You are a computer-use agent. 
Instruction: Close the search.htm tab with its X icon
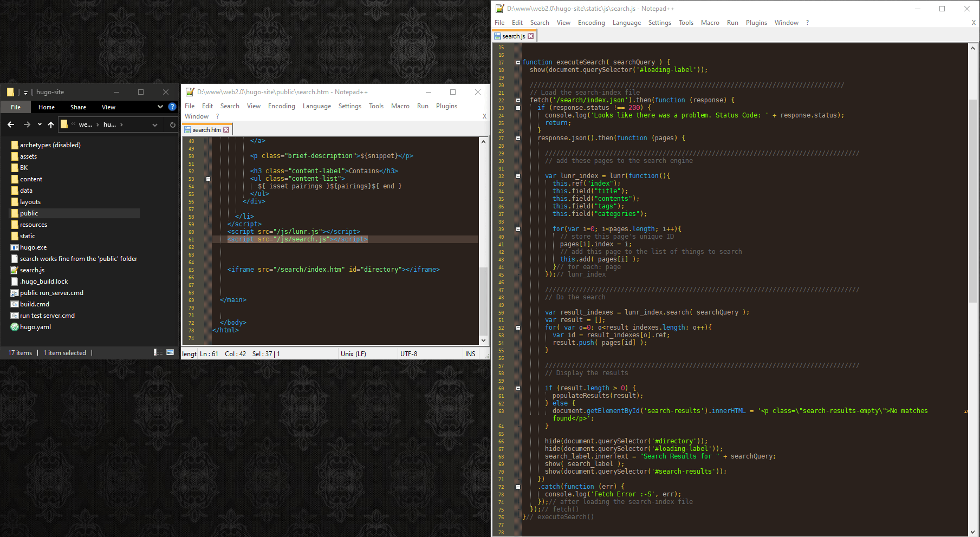[226, 130]
